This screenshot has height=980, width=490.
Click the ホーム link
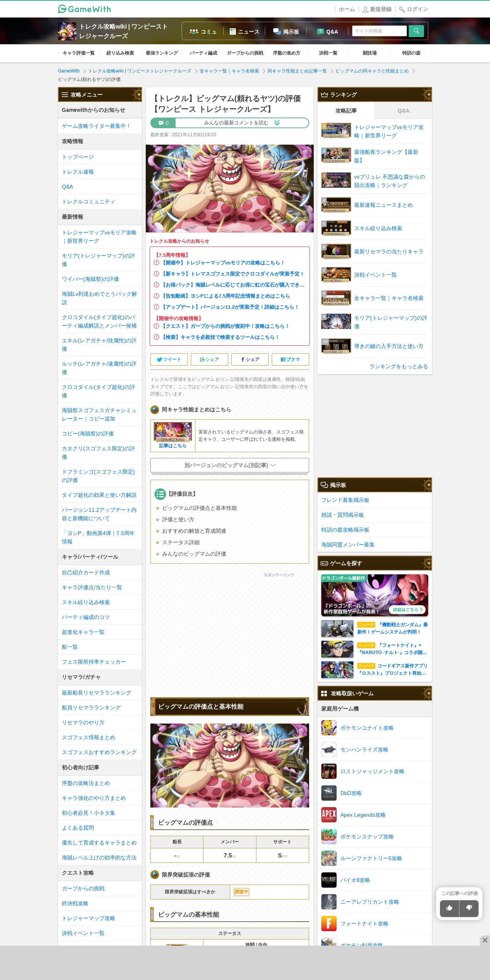tap(347, 9)
